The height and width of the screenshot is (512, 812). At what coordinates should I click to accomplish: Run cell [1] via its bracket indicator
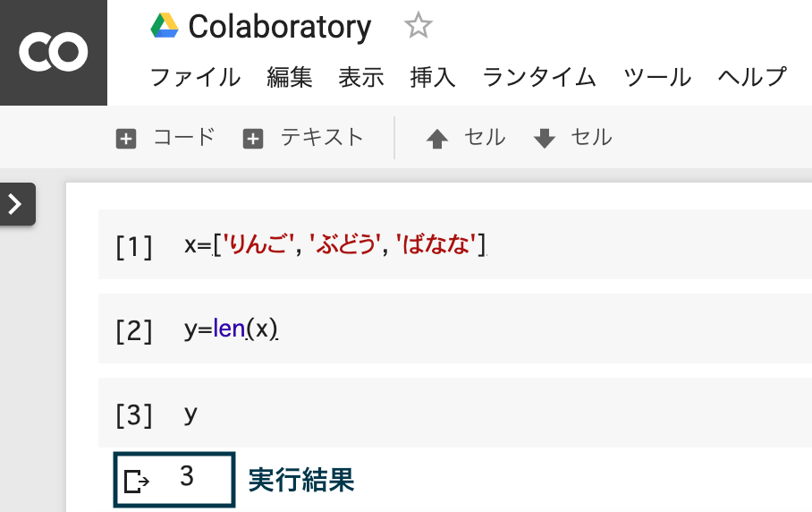134,247
